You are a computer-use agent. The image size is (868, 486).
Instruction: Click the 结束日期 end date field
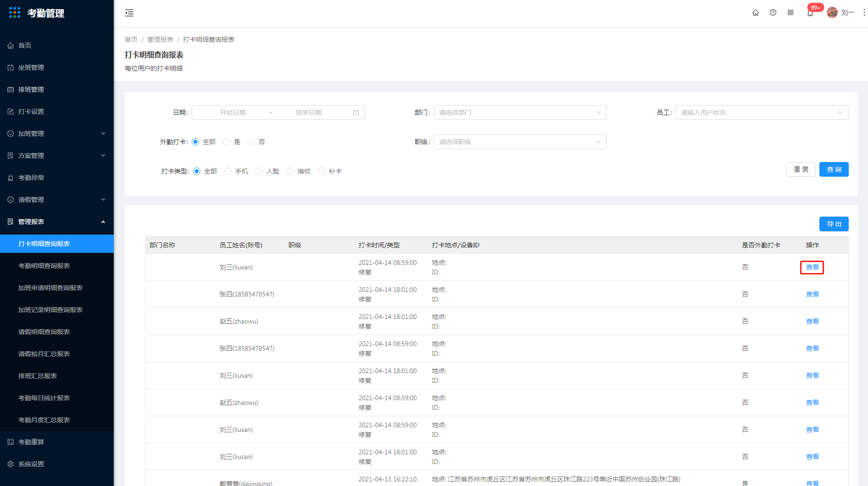[309, 112]
